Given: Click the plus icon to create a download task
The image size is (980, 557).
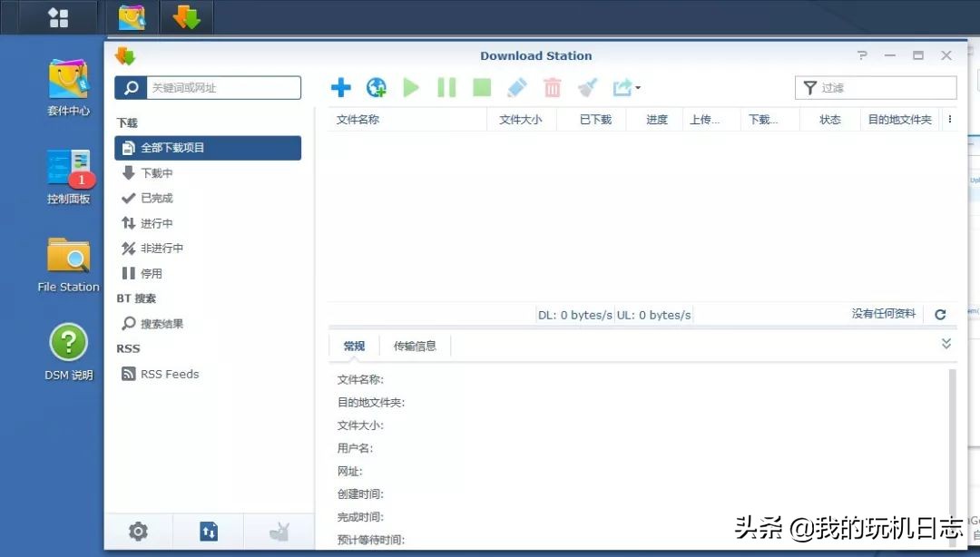Looking at the screenshot, I should [341, 87].
